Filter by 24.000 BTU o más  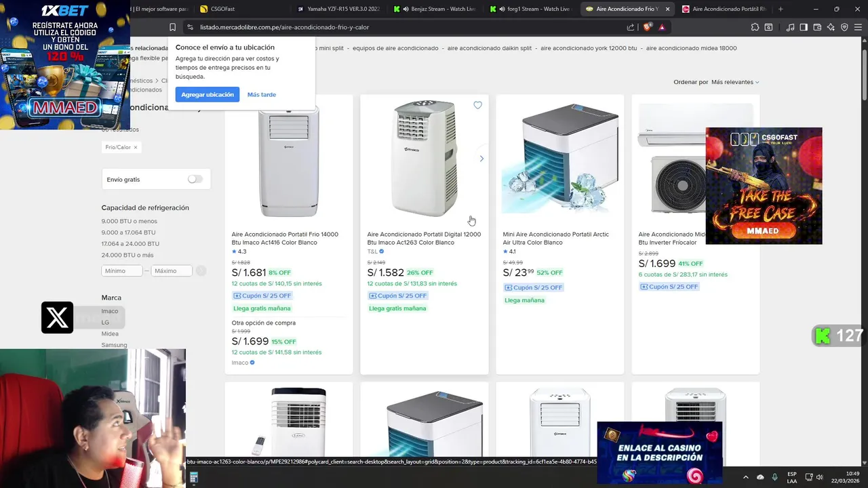point(127,256)
